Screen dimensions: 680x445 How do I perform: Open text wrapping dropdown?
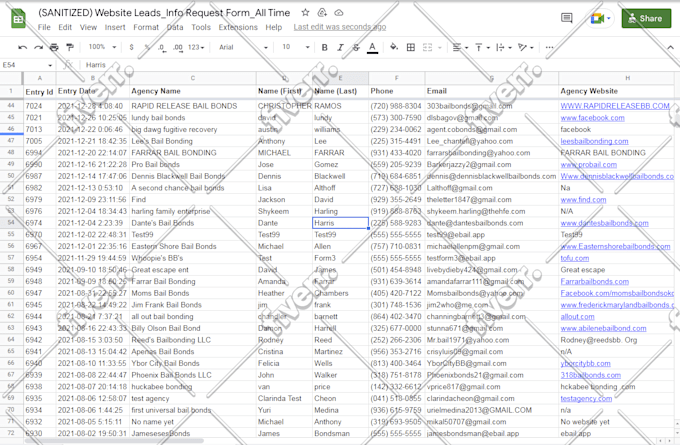click(504, 47)
